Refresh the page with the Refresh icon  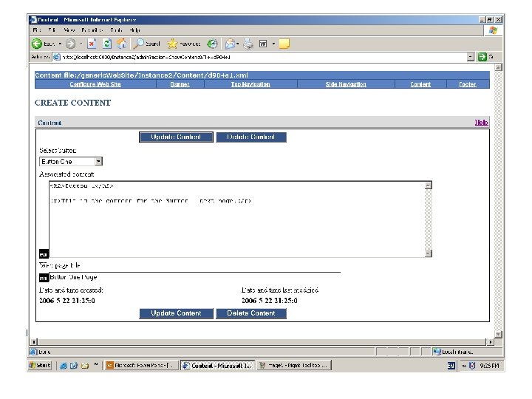[x=107, y=44]
